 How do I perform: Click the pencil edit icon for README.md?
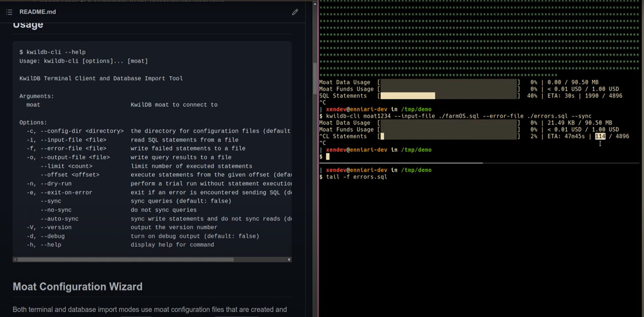(295, 12)
